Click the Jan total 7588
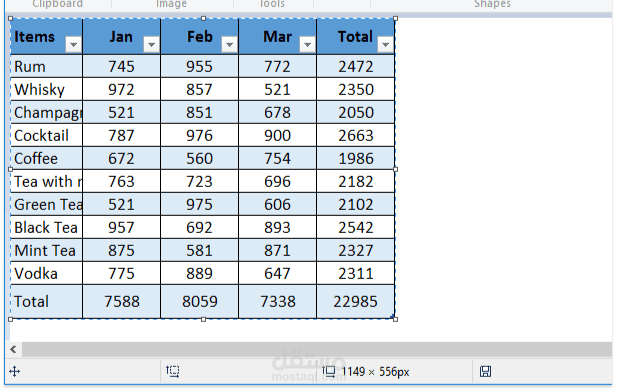The image size is (619, 391). (122, 301)
